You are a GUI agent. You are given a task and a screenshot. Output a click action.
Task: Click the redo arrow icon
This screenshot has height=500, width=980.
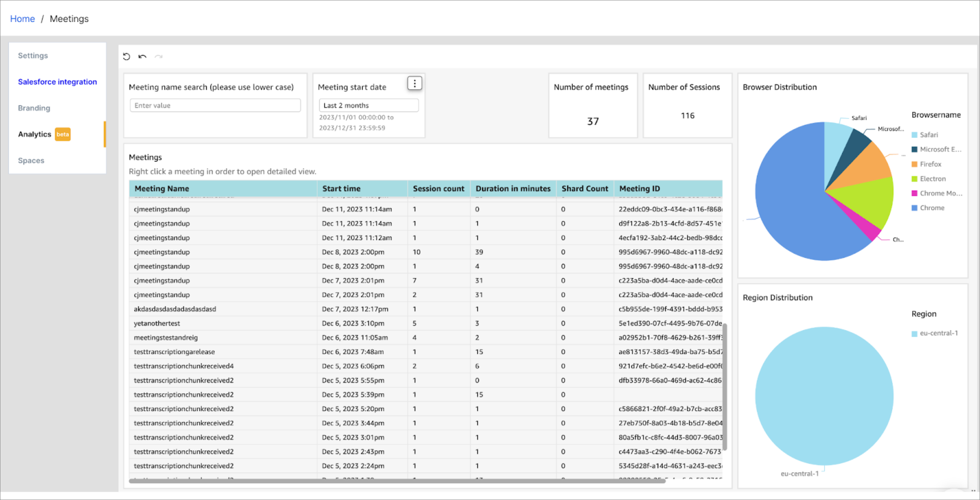pyautogui.click(x=158, y=57)
